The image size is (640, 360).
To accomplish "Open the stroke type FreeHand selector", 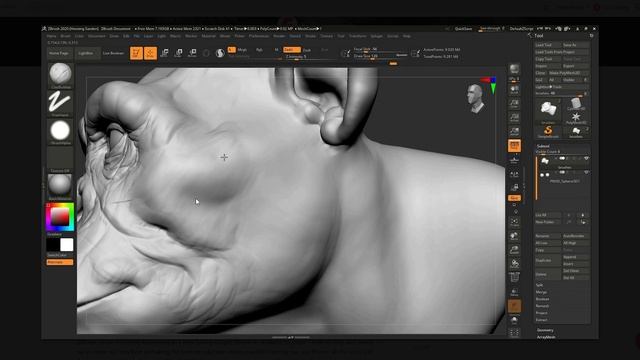I will coord(60,103).
